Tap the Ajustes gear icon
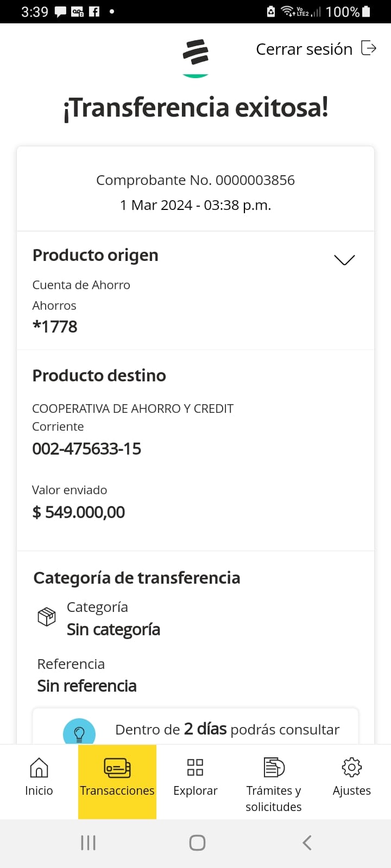 click(x=352, y=767)
